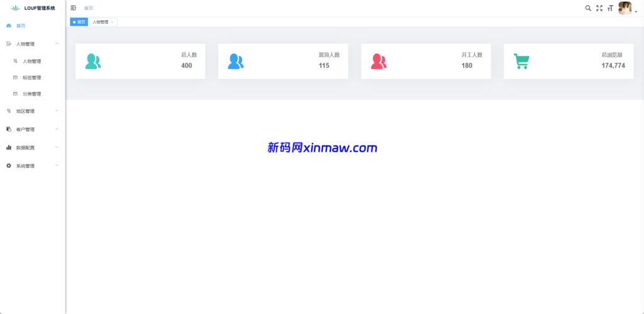644x314 pixels.
Task: Open 分类管理 submenu item
Action: coord(31,94)
